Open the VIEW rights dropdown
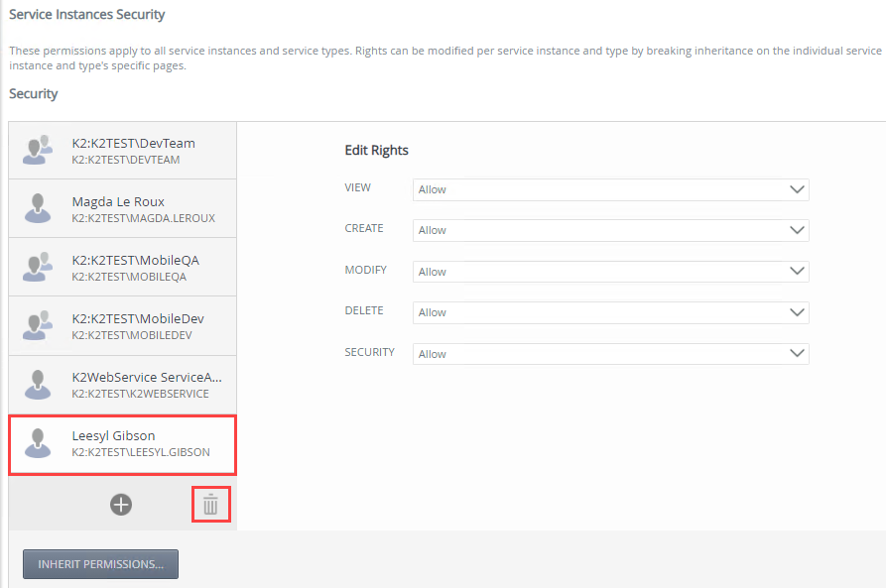The image size is (886, 588). [x=610, y=189]
